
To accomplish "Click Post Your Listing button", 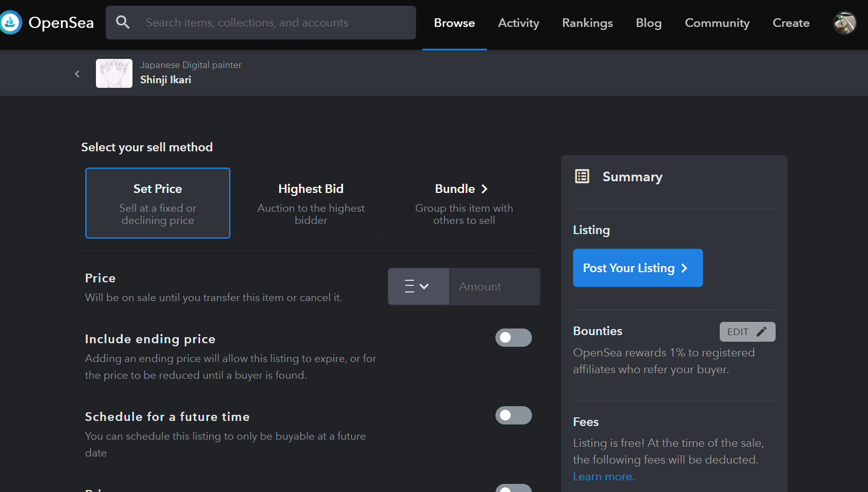I will coord(638,268).
